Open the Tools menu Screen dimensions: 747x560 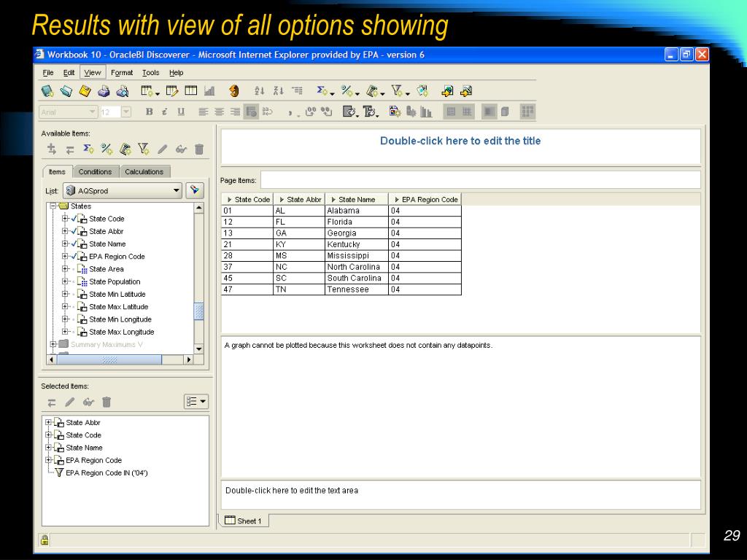coord(150,72)
